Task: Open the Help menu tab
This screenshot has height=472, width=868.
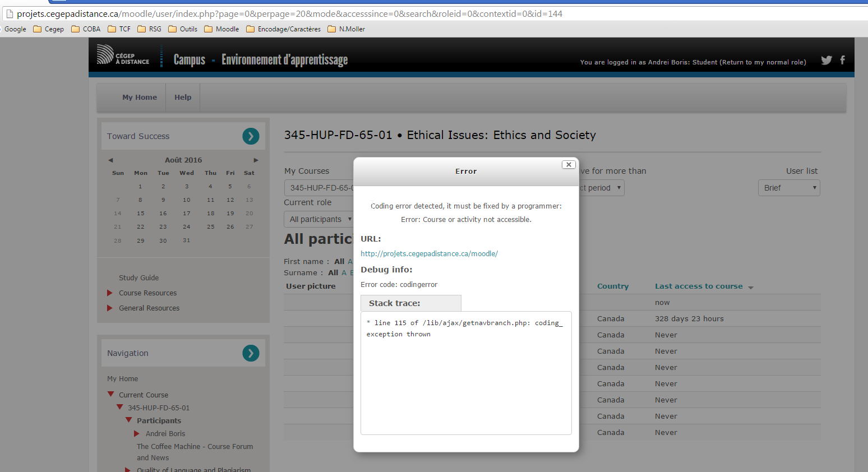Action: coord(183,98)
